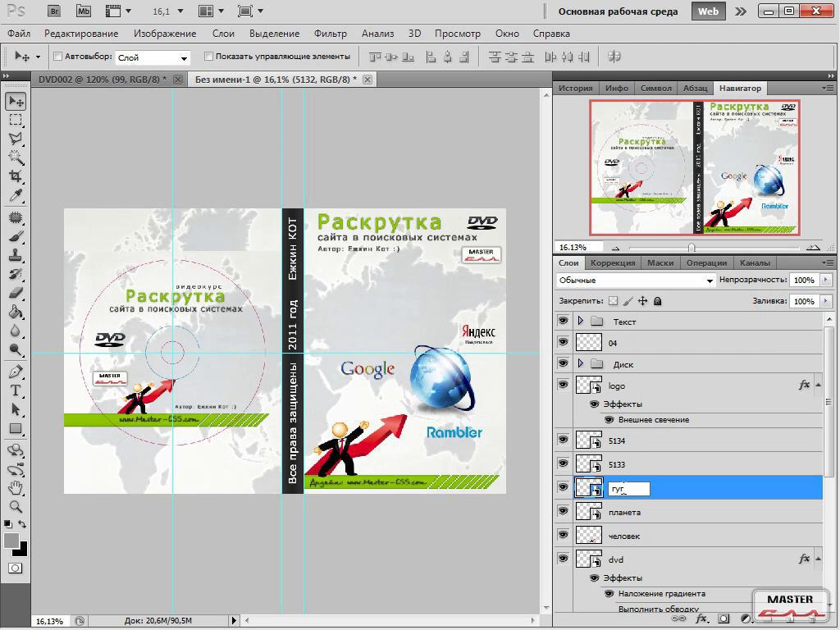Screen dimensions: 840x630
Task: Enable the Автовыбор checkbox
Action: point(57,57)
